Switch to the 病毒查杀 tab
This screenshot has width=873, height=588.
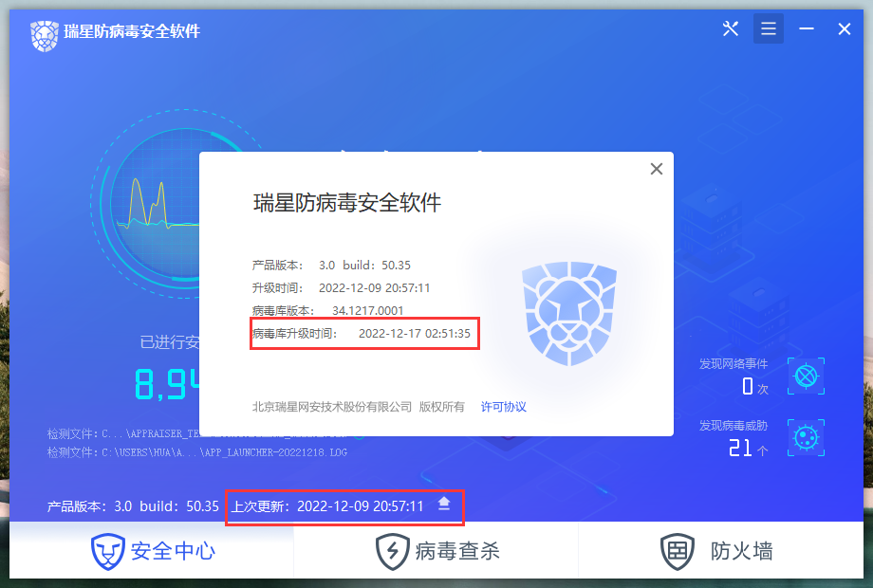pyautogui.click(x=437, y=551)
